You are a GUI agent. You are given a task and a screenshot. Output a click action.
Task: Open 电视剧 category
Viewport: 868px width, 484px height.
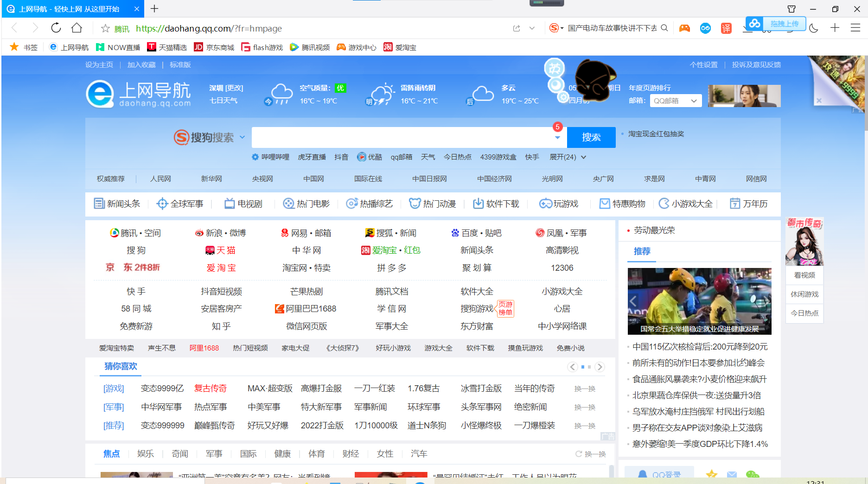tap(243, 204)
